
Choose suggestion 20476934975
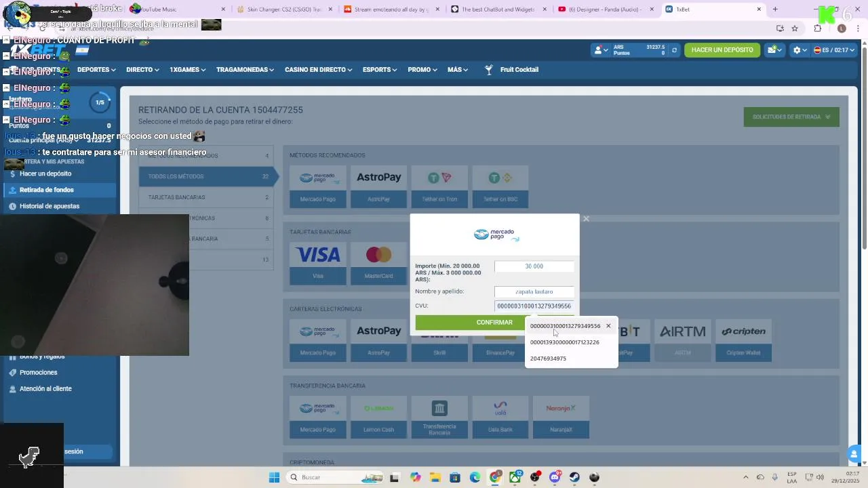(571, 359)
